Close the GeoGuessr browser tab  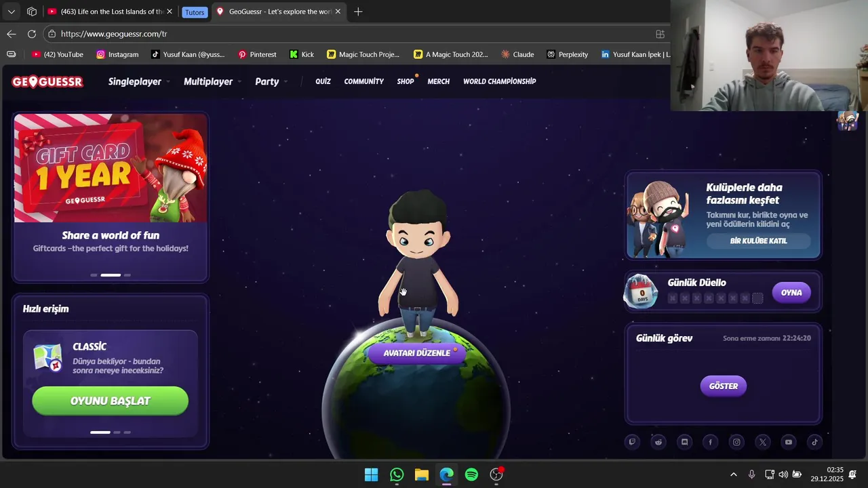point(338,12)
